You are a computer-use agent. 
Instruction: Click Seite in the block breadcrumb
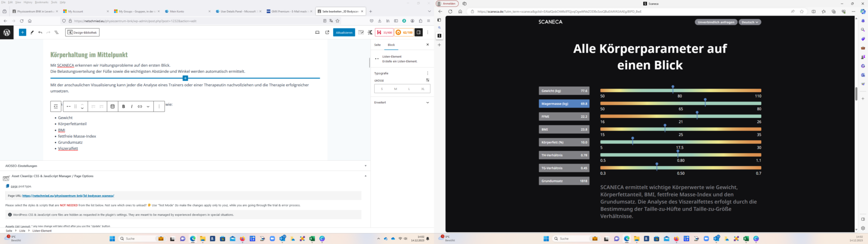[9, 231]
